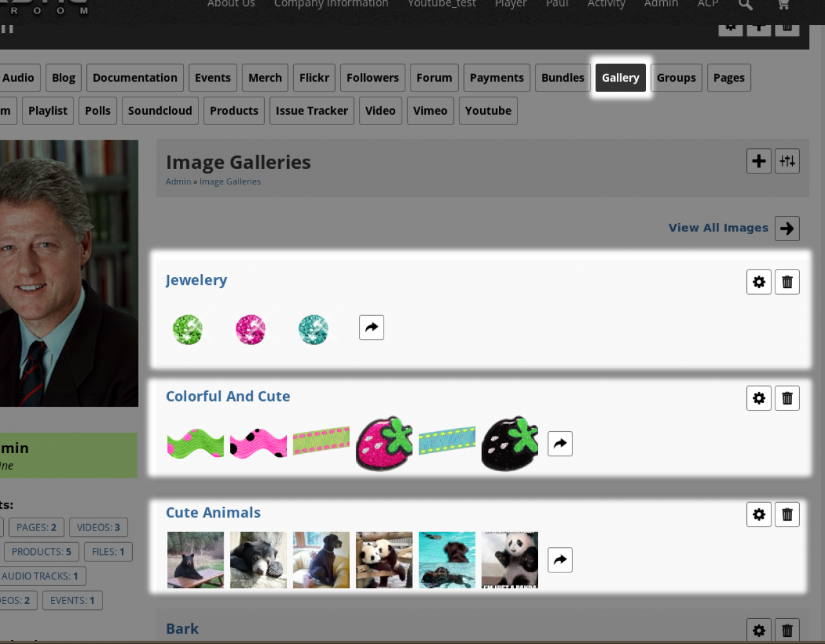Open the sleeping black bear photo
The image size is (825, 644).
tap(258, 560)
